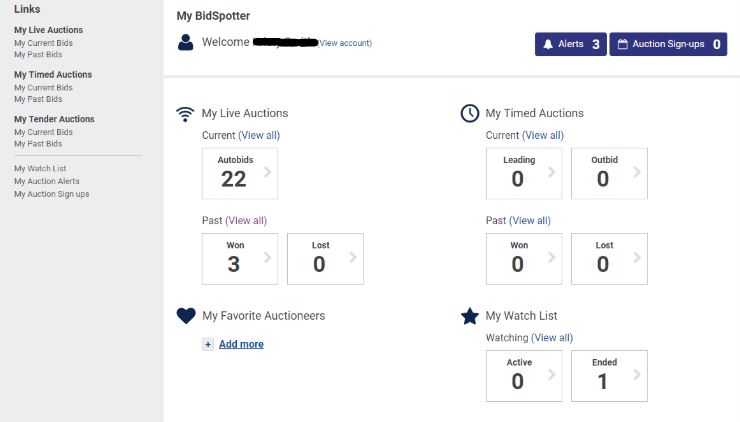View all current Timed Auctions
Image resolution: width=740 pixels, height=422 pixels.
coord(543,135)
